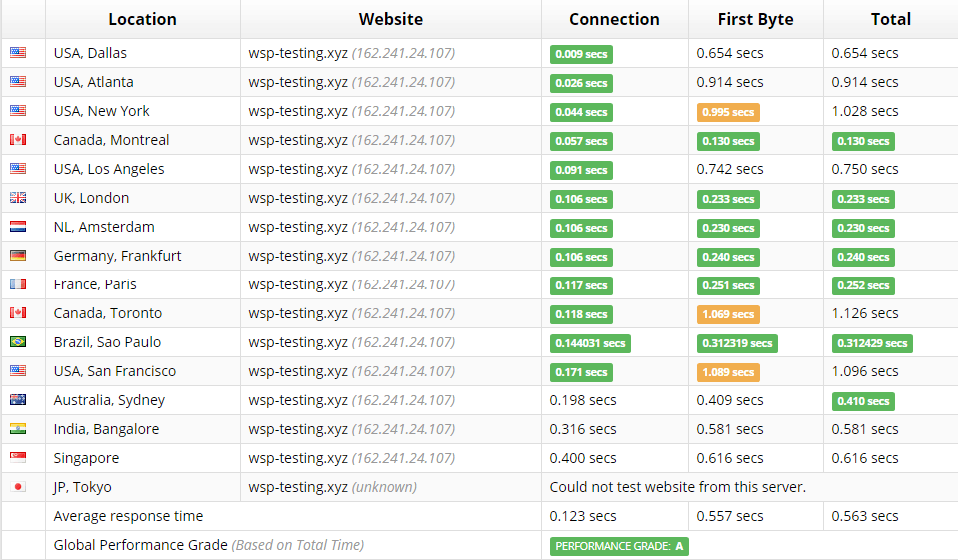The image size is (958, 560).
Task: Select the India, Bangalore location cell
Action: (x=143, y=429)
